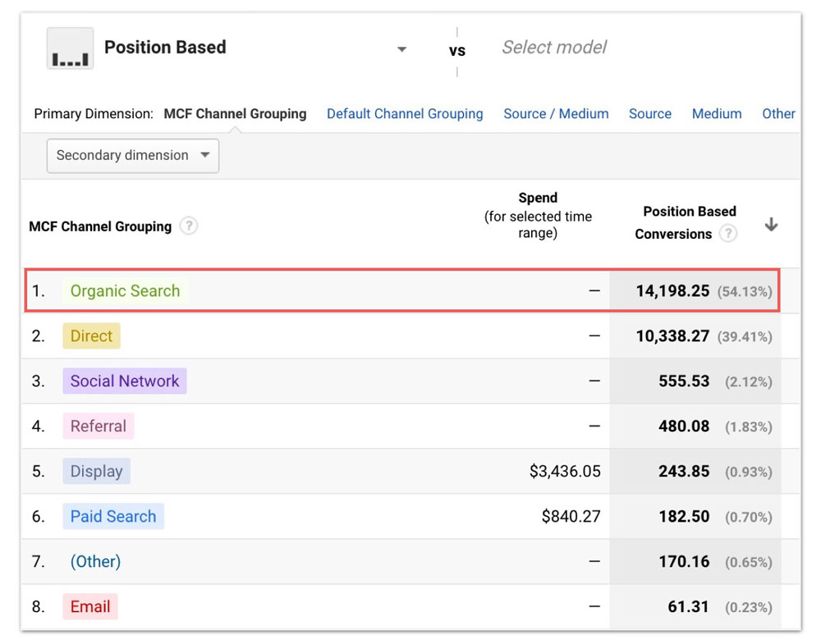Click the 0.93% percentage for Display

[x=749, y=472]
